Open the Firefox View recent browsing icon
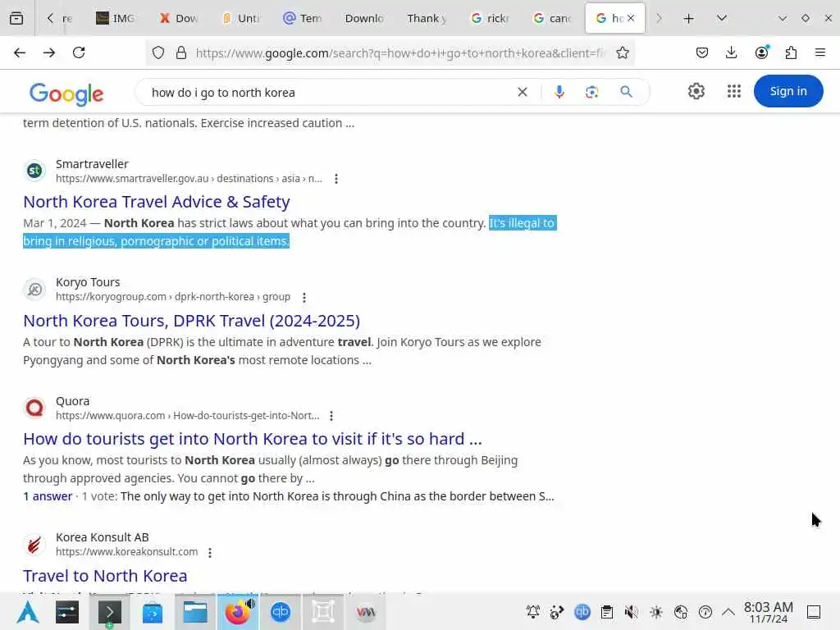 tap(16, 18)
